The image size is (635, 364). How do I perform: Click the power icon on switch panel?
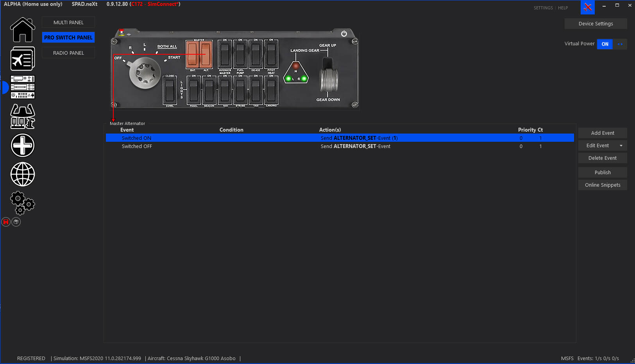coord(344,34)
